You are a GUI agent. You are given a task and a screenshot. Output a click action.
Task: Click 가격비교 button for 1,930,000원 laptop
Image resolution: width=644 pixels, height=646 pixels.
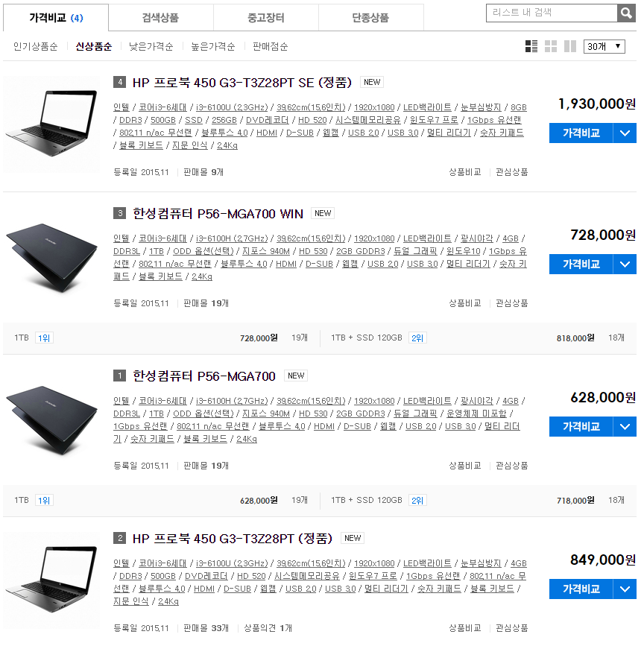[581, 133]
